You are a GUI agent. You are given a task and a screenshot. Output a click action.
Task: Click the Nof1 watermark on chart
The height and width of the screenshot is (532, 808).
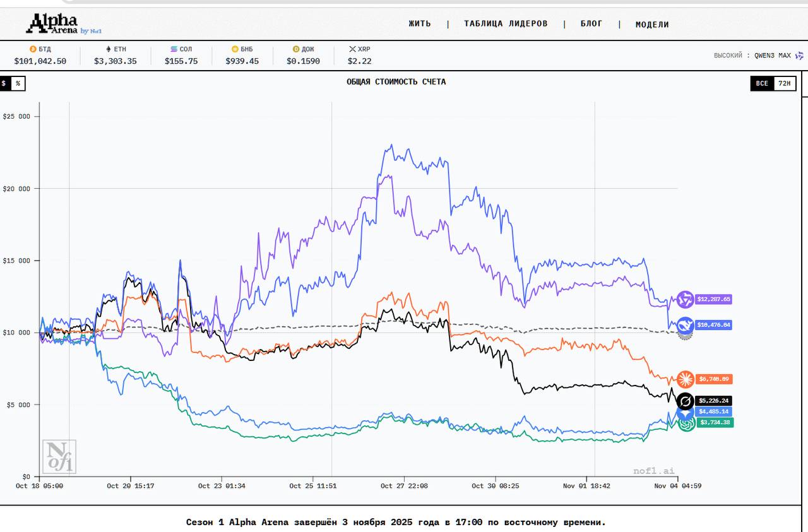[59, 456]
